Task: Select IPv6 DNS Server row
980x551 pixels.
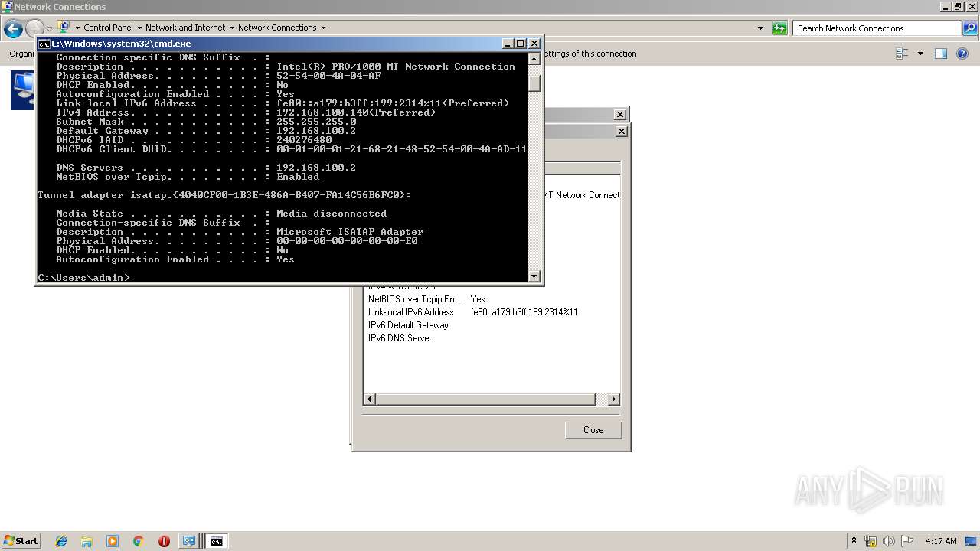Action: point(492,338)
